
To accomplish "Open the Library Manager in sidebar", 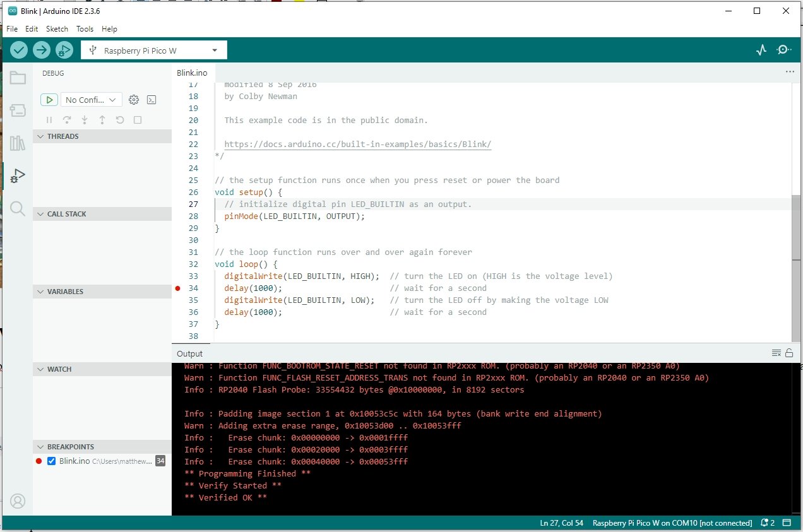I will tap(18, 143).
